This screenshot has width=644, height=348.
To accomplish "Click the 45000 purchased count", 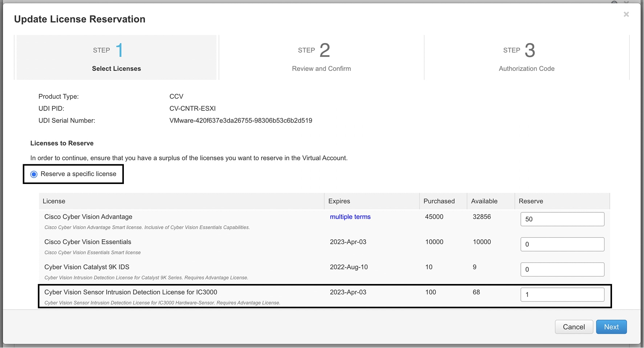I will click(x=434, y=217).
